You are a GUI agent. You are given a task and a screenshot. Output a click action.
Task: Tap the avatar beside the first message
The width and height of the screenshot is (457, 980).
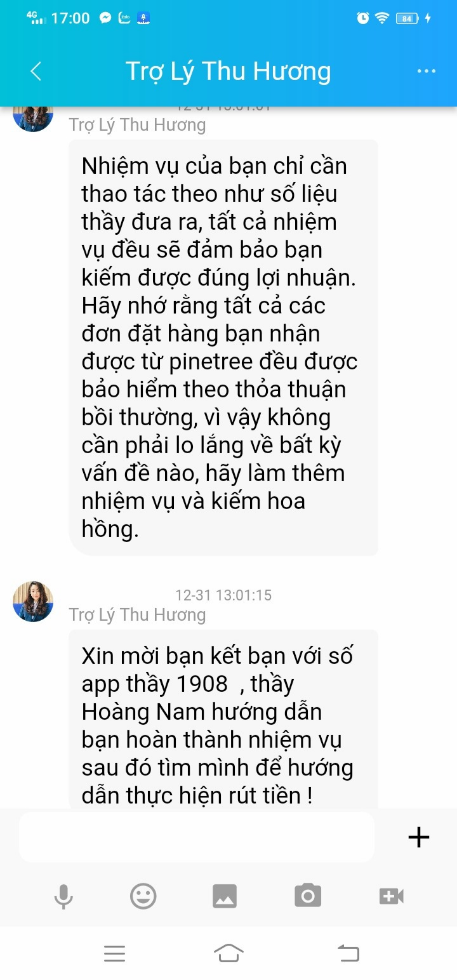[x=33, y=117]
